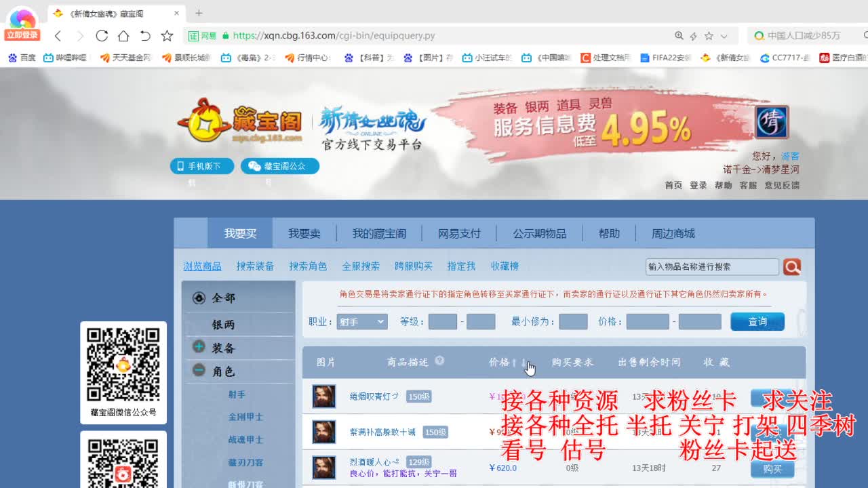
Task: Click the browser back arrow
Action: pyautogui.click(x=58, y=36)
